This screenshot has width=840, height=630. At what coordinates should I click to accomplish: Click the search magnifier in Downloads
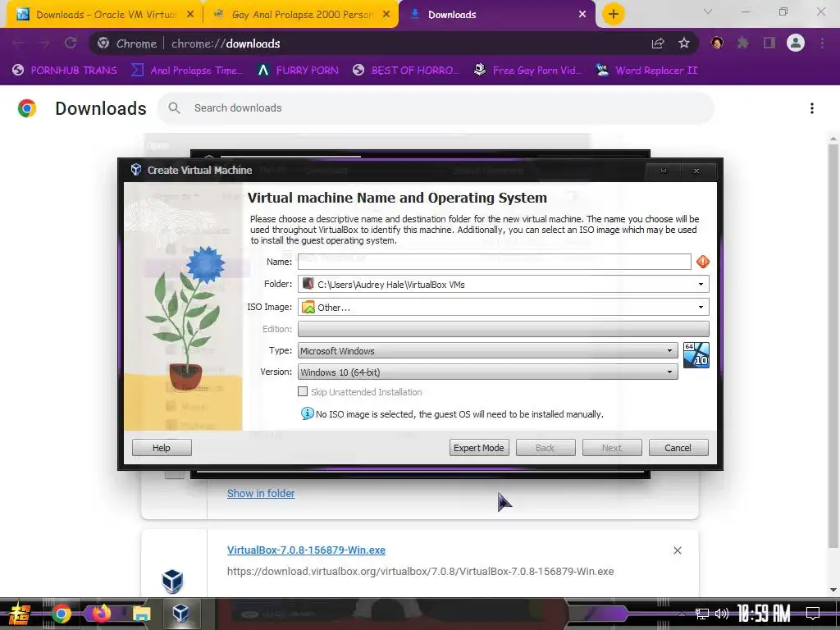[174, 107]
